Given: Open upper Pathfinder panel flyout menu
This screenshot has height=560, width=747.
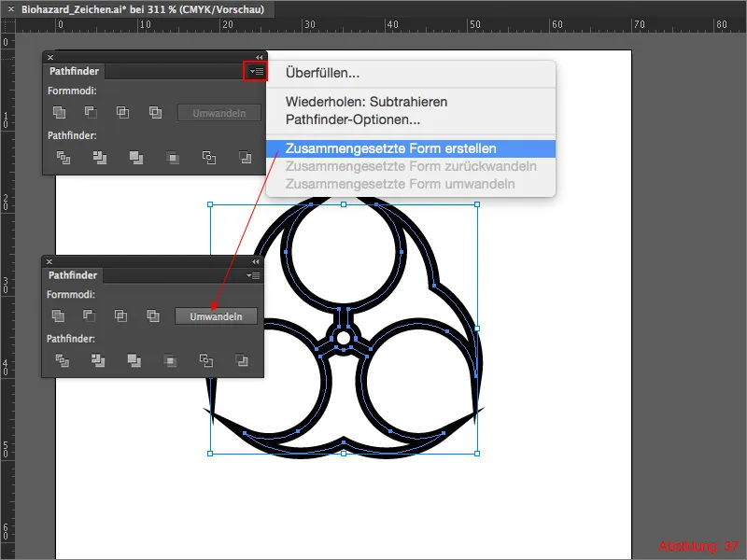Looking at the screenshot, I should pyautogui.click(x=256, y=72).
